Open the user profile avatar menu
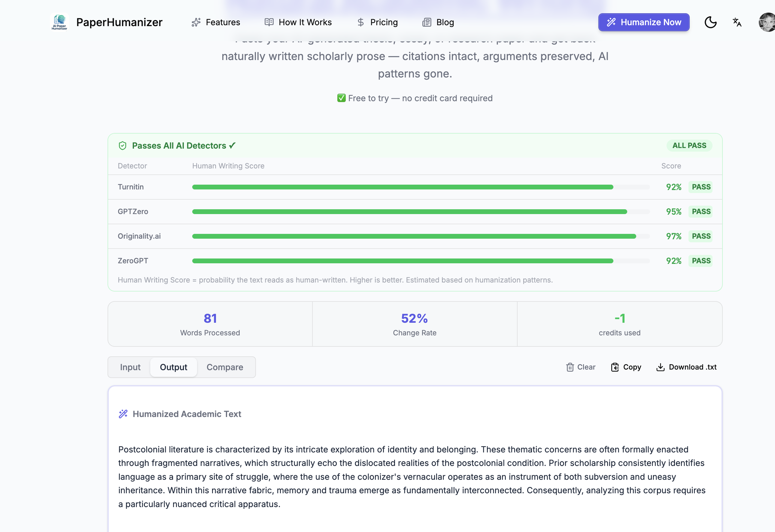Image resolution: width=775 pixels, height=532 pixels. (x=767, y=22)
